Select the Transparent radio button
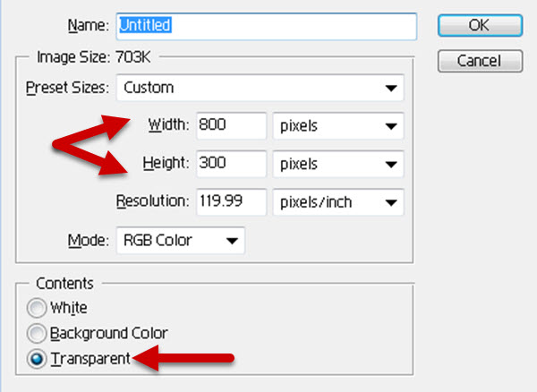This screenshot has width=537, height=392. 37,359
